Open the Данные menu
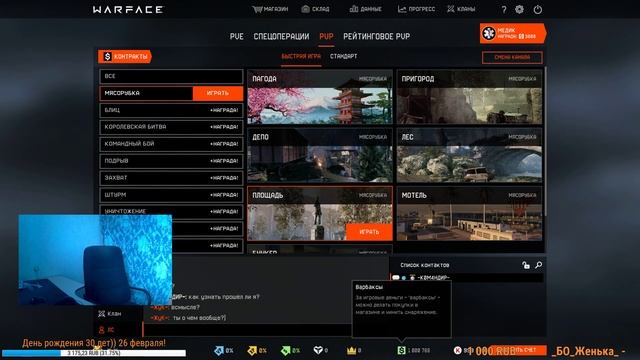This screenshot has width=640, height=360. click(x=365, y=9)
